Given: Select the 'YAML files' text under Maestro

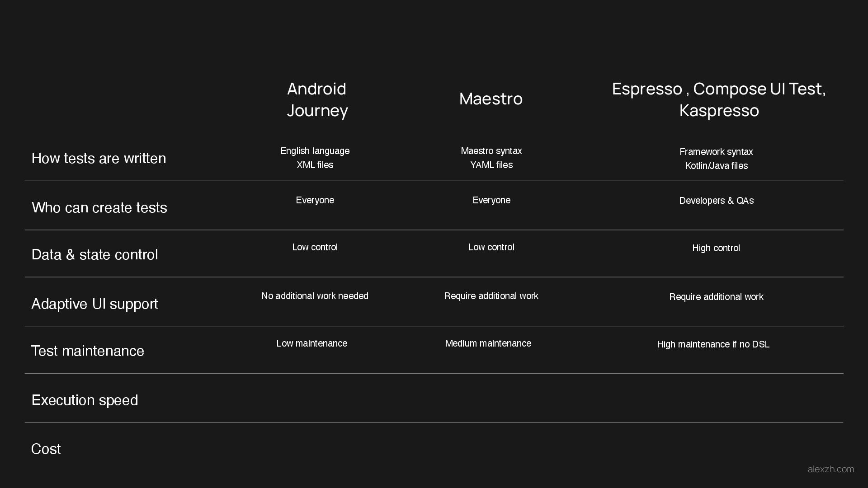Looking at the screenshot, I should point(491,165).
